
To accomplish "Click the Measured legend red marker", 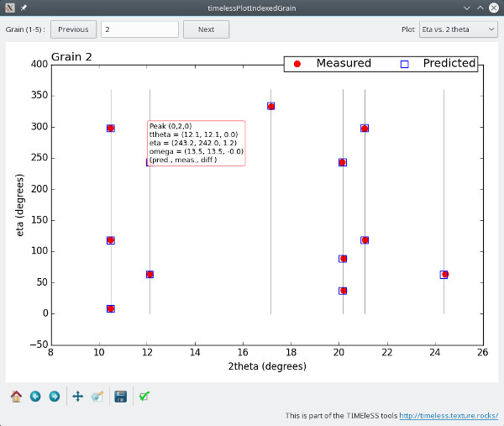I will tap(297, 64).
